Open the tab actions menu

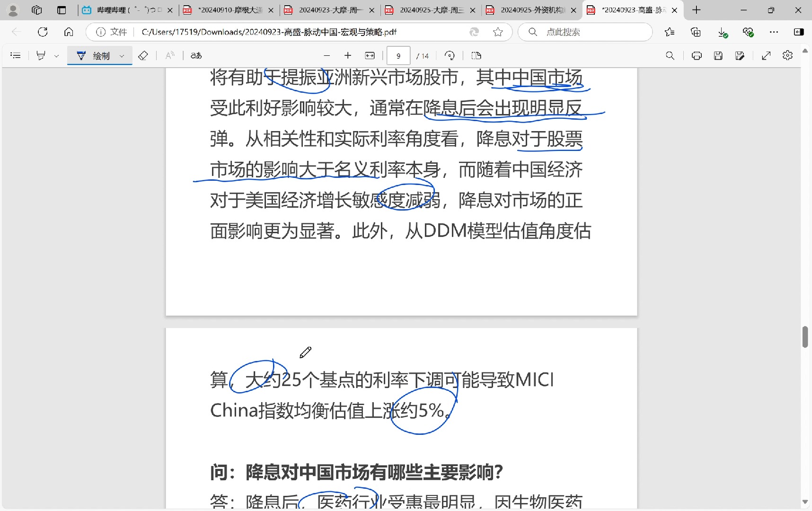62,10
